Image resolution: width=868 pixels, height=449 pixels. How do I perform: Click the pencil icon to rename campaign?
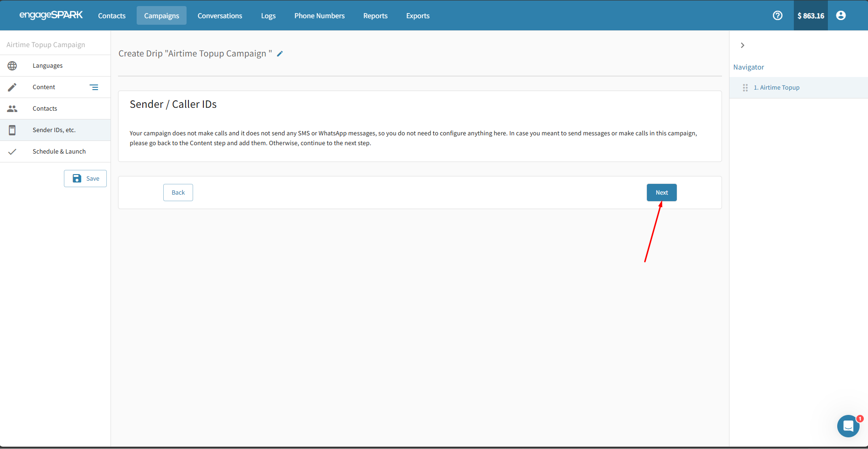click(280, 54)
